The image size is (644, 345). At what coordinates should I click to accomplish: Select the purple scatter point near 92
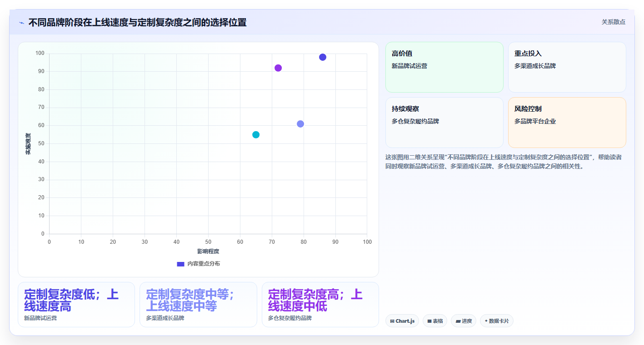pos(278,68)
